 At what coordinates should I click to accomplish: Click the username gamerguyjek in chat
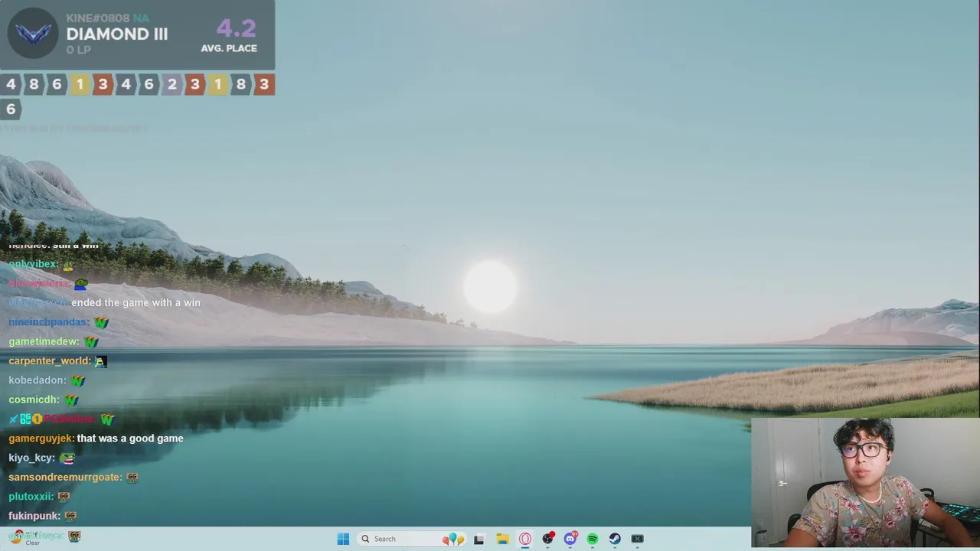point(41,439)
